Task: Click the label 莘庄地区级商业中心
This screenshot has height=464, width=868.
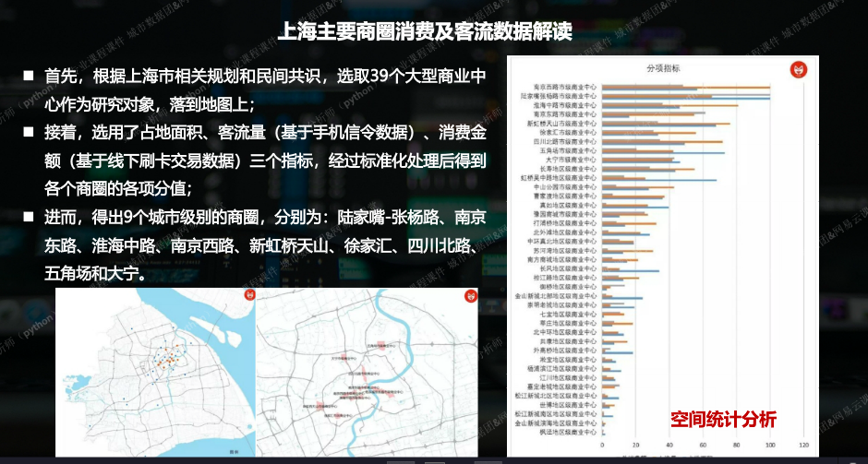Action: point(568,323)
